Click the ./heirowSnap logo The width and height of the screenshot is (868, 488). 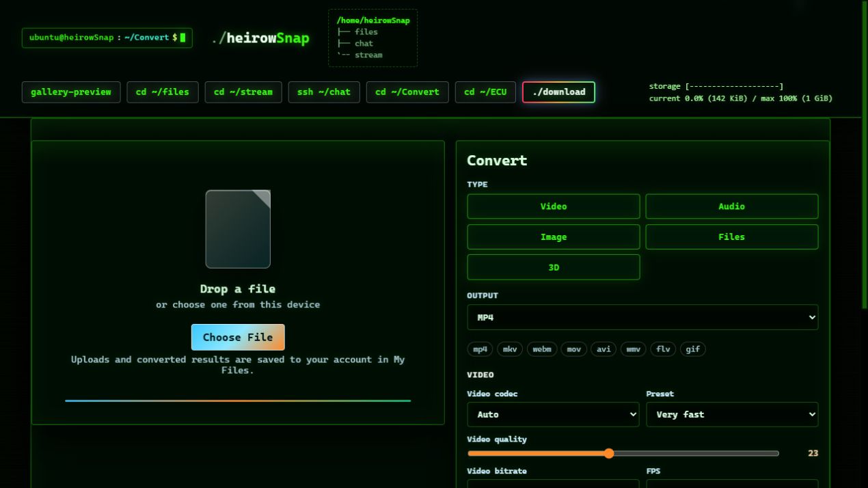tap(260, 38)
